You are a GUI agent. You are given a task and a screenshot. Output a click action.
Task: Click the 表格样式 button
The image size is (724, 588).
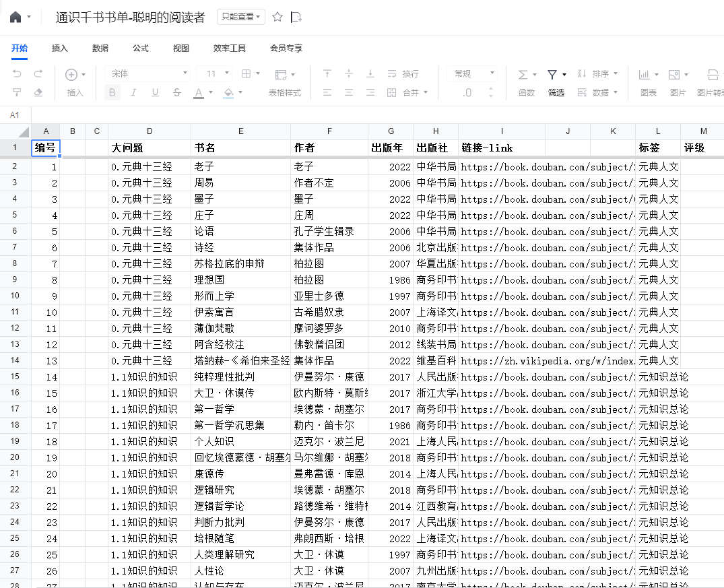[x=285, y=92]
